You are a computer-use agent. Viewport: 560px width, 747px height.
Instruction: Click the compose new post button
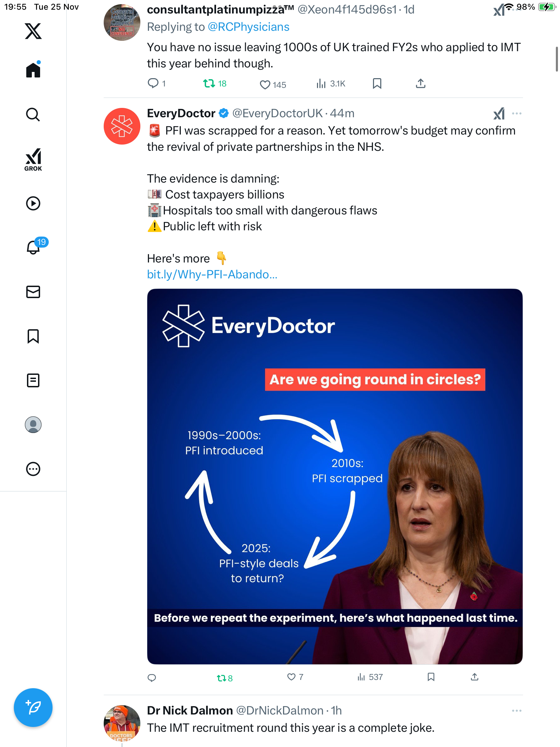point(33,708)
